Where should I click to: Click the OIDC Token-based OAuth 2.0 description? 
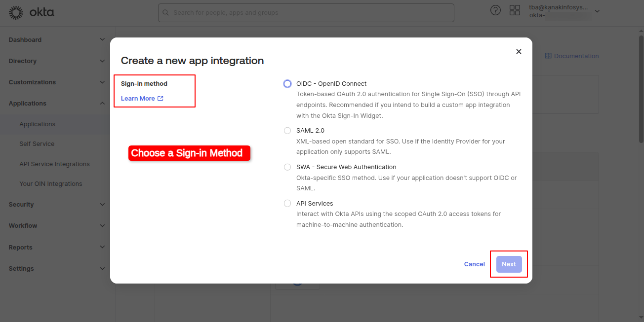point(408,105)
